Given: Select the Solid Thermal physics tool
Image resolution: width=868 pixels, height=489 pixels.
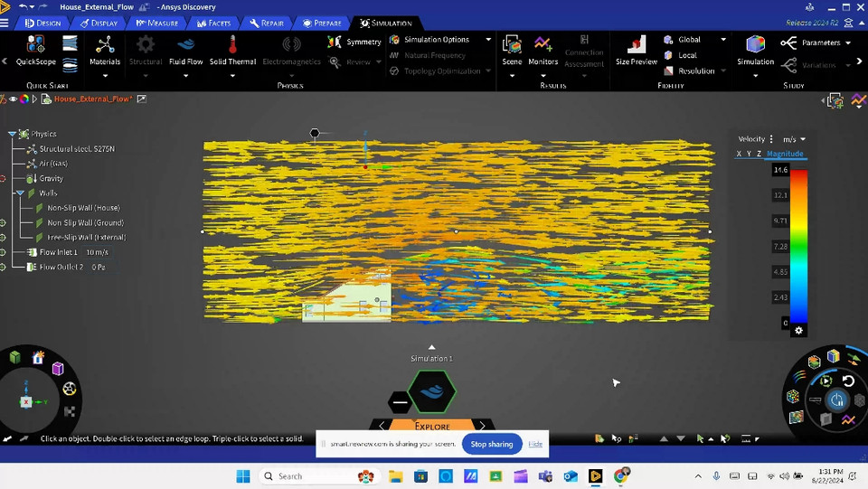Looking at the screenshot, I should [x=232, y=50].
